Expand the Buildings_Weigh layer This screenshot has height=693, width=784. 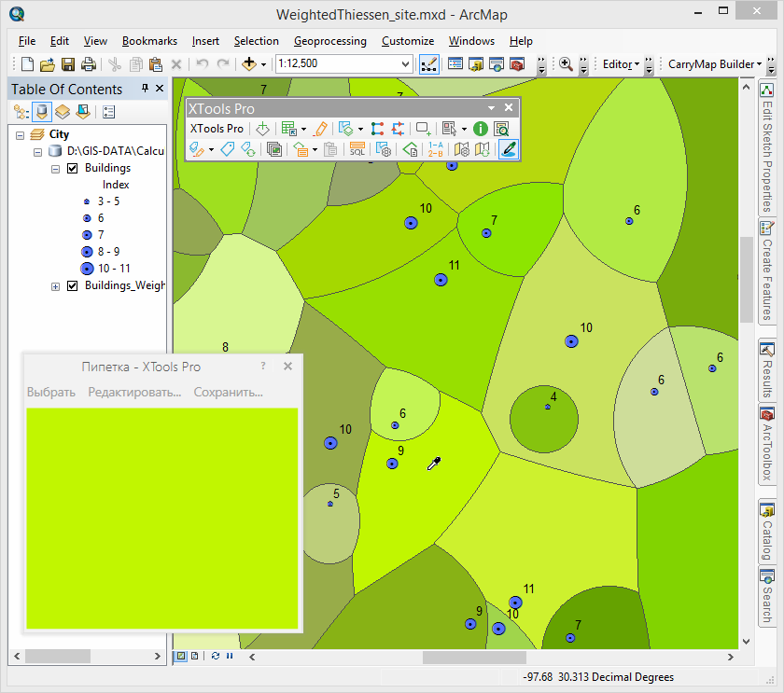(x=55, y=286)
